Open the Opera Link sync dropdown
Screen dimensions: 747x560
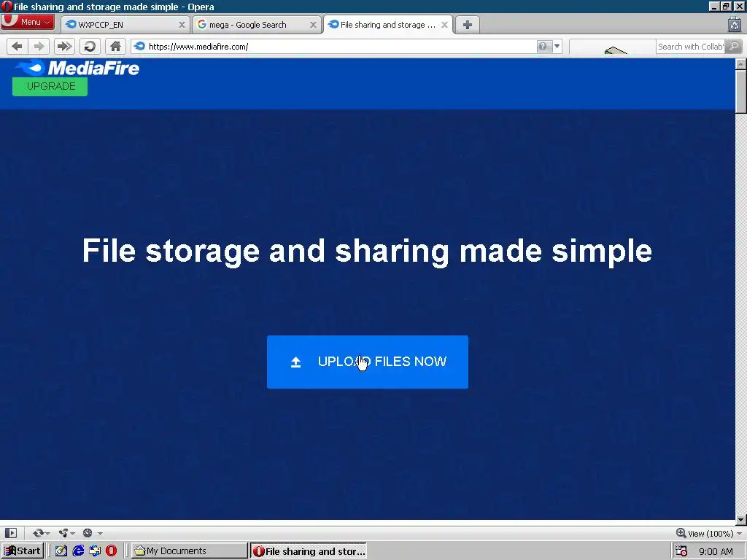coord(41,533)
